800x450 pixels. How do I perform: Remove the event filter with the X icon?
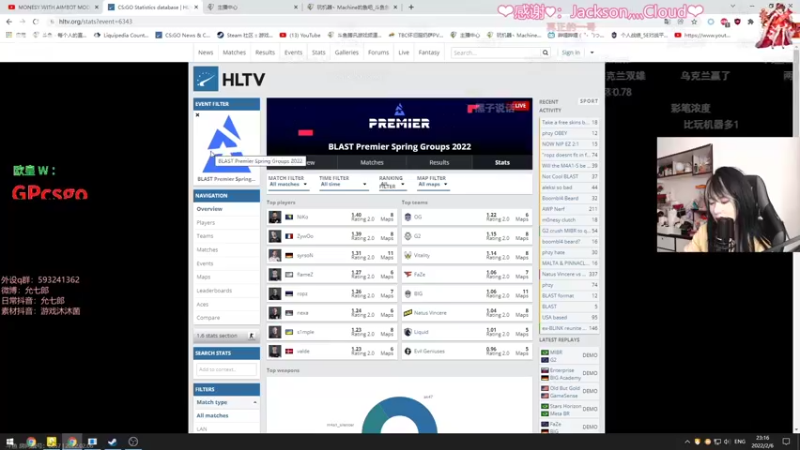[x=197, y=115]
